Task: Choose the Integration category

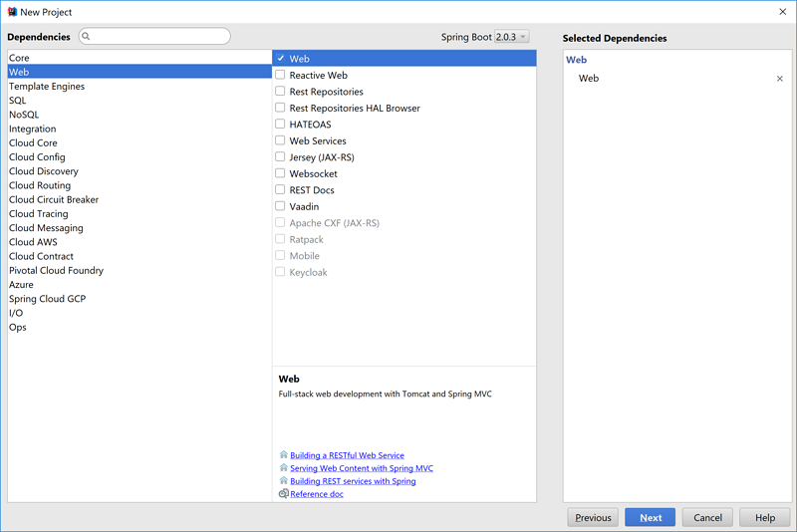Action: point(139,129)
